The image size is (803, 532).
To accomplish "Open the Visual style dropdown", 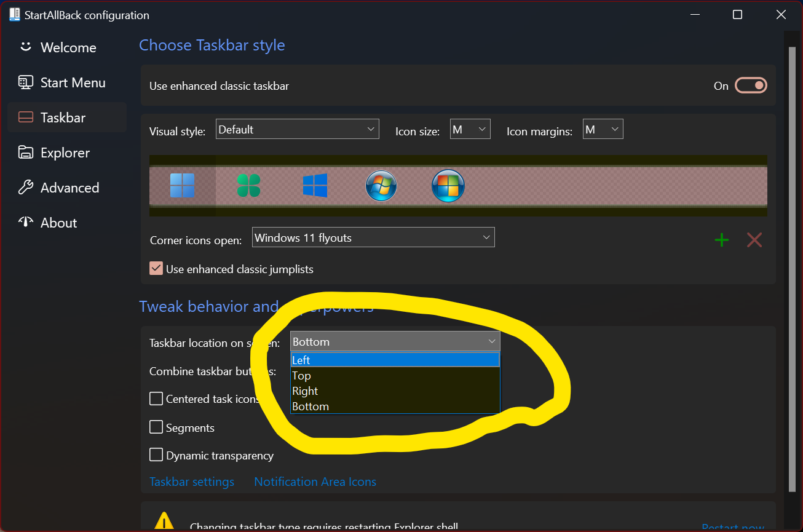I will click(x=298, y=129).
